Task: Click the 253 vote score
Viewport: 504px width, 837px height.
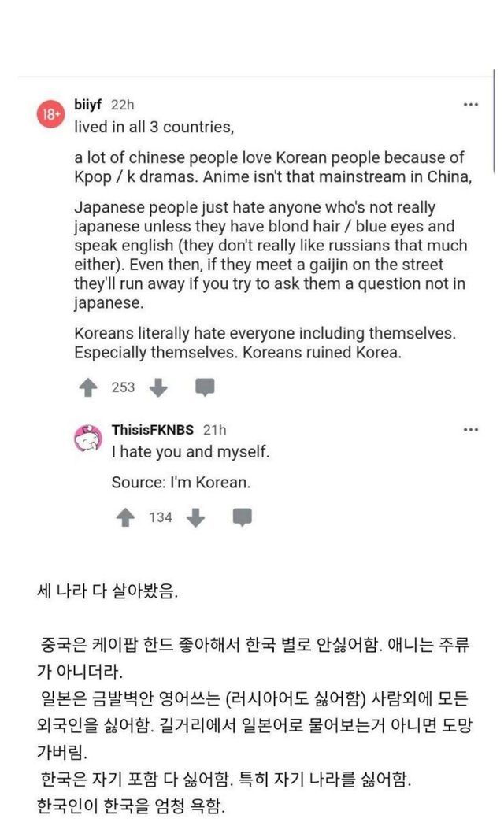Action: point(123,387)
